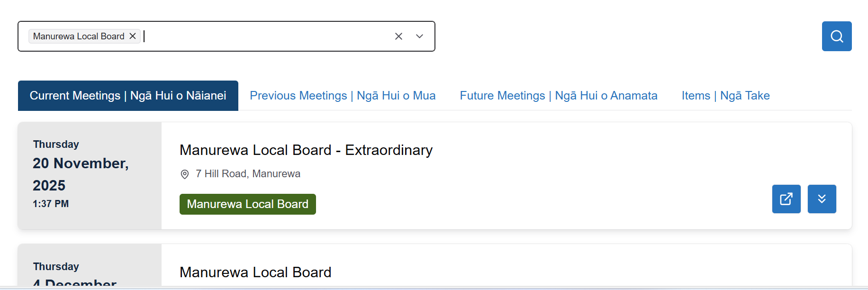
Task: Open the meeting via the external link icon
Action: click(x=786, y=199)
